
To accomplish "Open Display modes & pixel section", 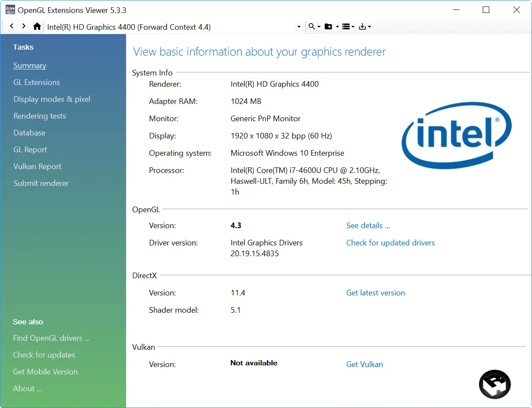I will point(52,99).
